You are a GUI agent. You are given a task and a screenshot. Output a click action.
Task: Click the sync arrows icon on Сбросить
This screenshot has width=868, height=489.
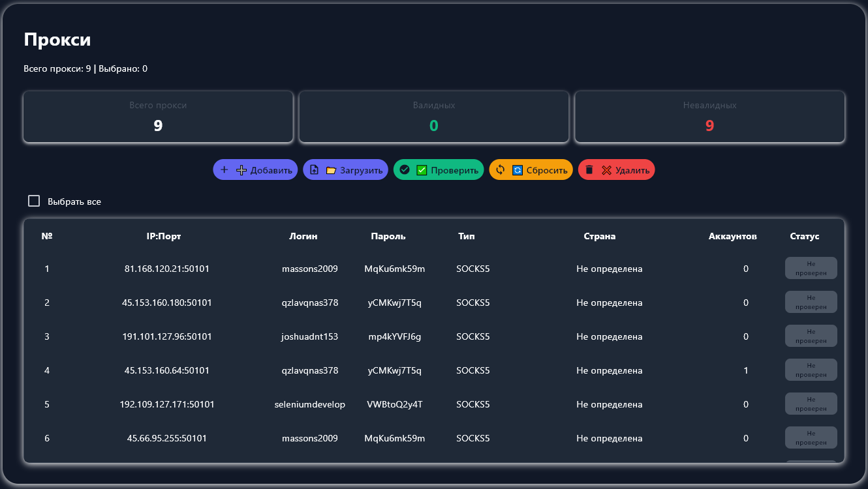[x=501, y=170]
